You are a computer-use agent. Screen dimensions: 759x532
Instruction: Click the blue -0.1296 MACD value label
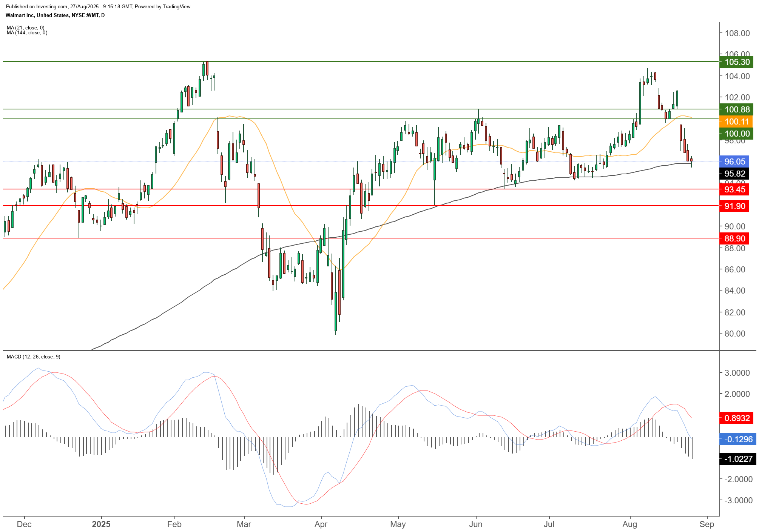pos(738,439)
